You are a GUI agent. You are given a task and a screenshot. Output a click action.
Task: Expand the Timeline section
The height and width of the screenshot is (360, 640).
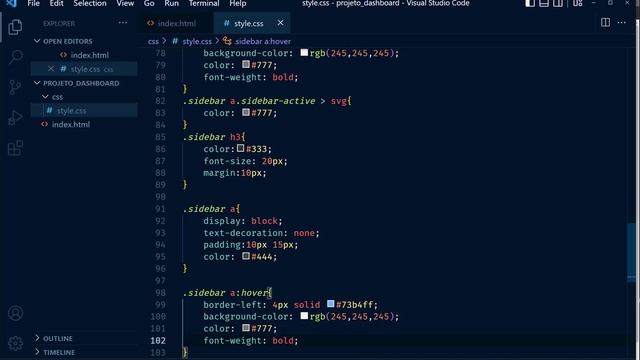point(37,352)
